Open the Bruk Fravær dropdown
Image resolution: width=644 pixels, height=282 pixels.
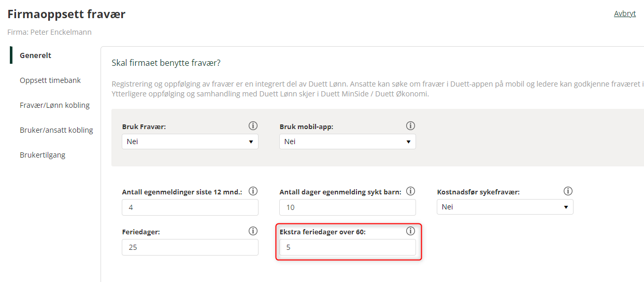tap(190, 142)
